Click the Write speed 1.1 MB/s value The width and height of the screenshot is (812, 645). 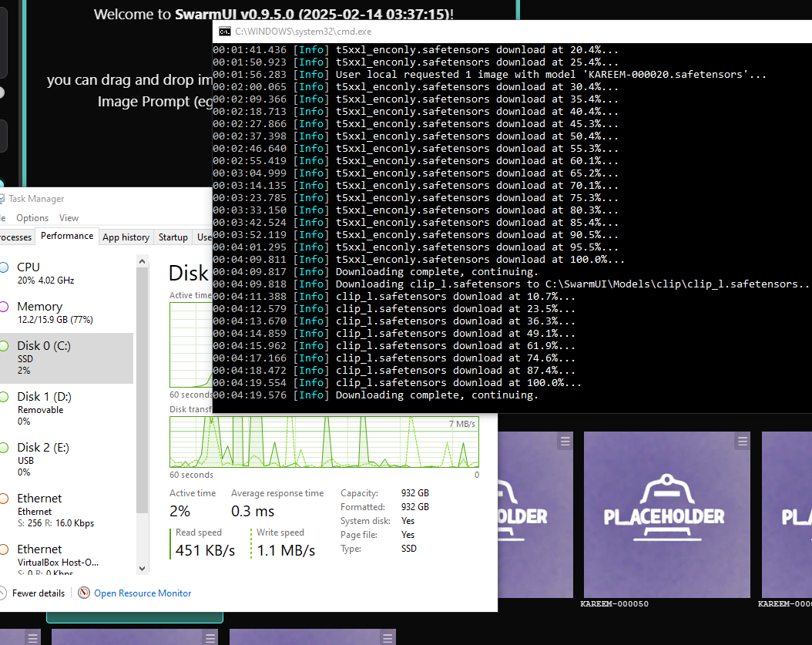pyautogui.click(x=286, y=550)
